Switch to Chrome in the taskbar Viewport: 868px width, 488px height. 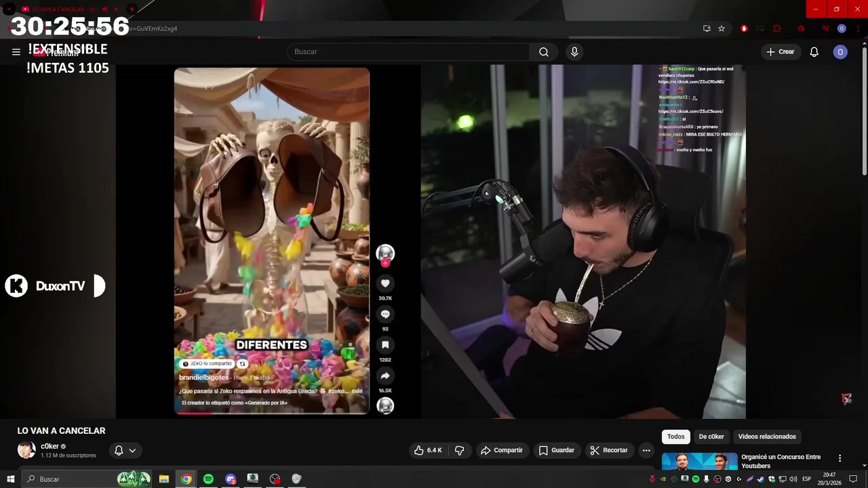[x=186, y=479]
